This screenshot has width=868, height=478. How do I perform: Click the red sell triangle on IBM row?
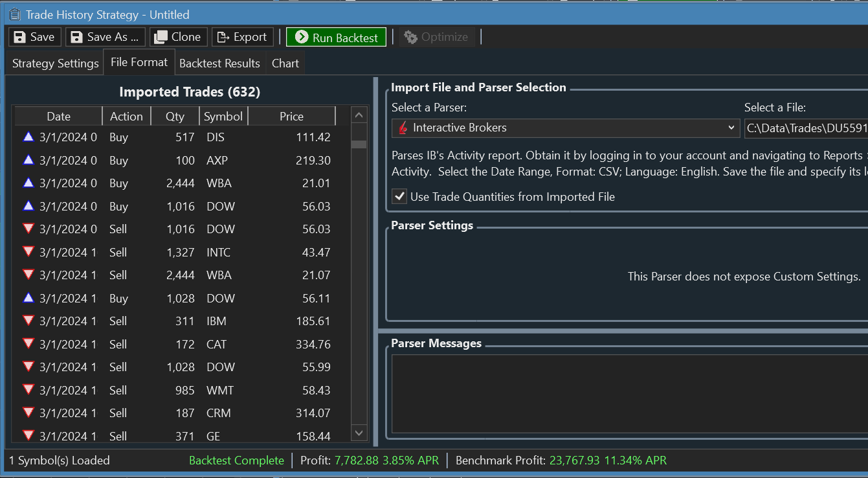pos(28,321)
